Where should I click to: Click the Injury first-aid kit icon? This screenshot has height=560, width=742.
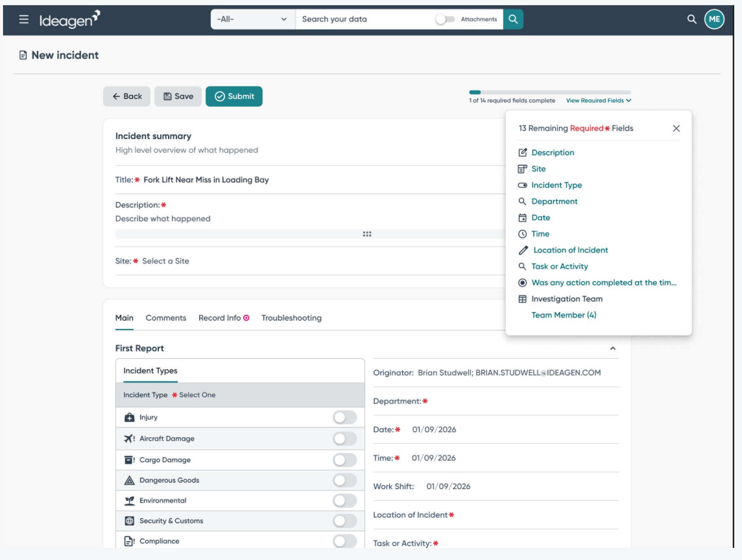pos(129,418)
